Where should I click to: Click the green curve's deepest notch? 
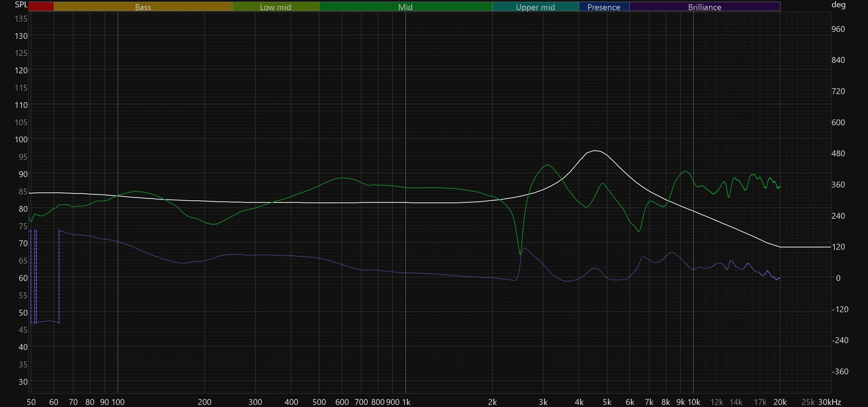tap(520, 255)
